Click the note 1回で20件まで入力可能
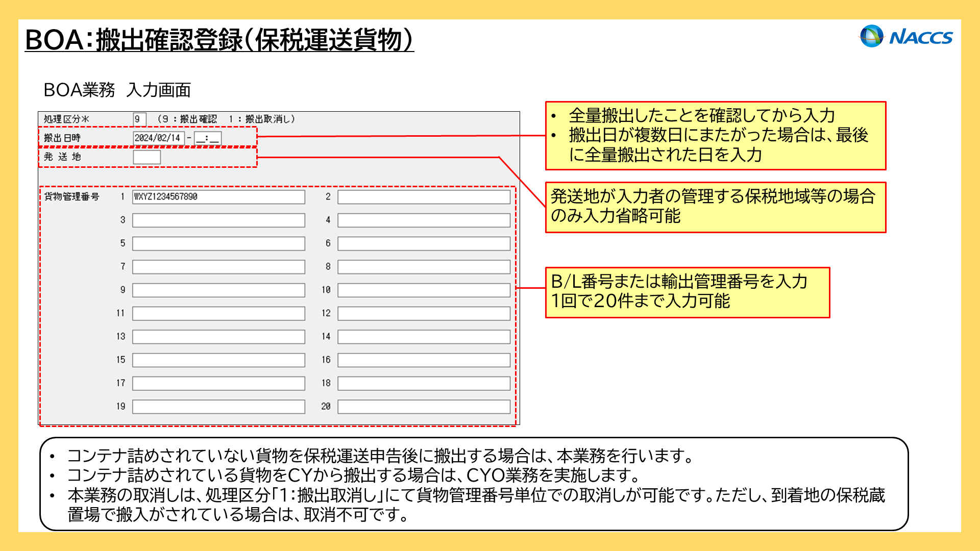 coord(640,301)
